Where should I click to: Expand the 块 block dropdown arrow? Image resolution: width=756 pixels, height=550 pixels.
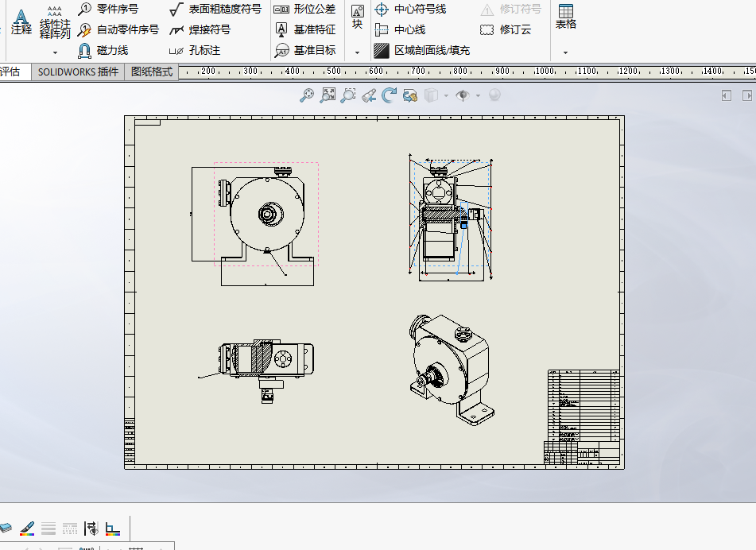coord(357,52)
